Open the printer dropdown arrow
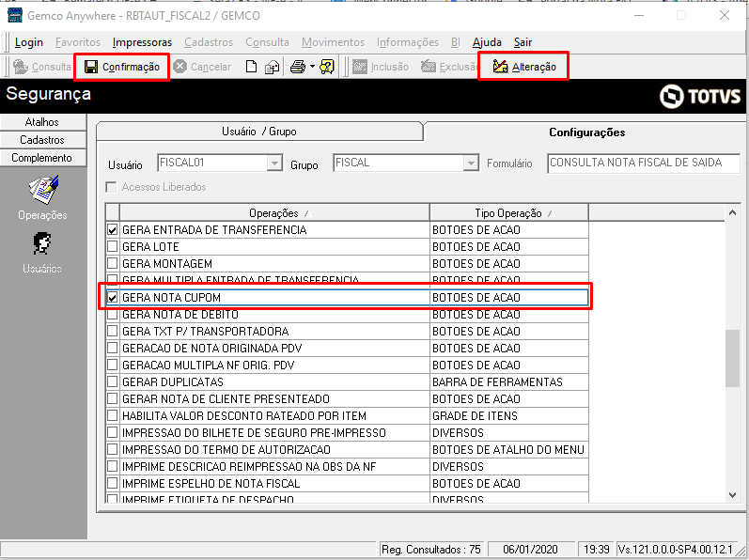749x560 pixels. (312, 67)
